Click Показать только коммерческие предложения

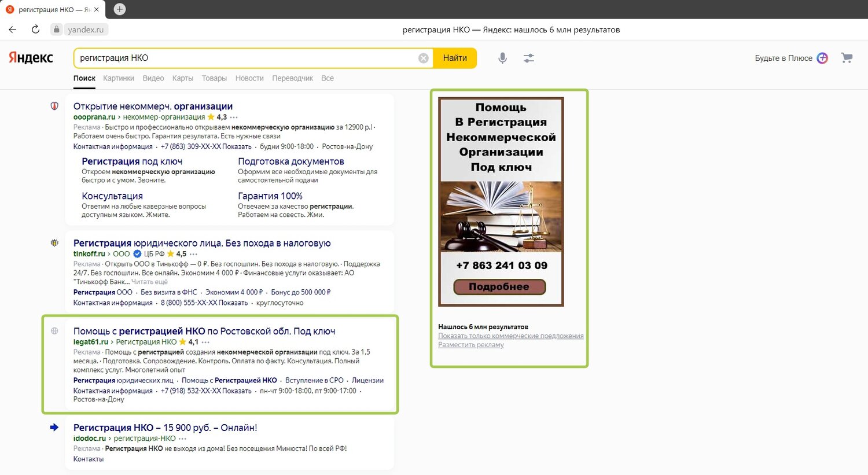pyautogui.click(x=511, y=336)
